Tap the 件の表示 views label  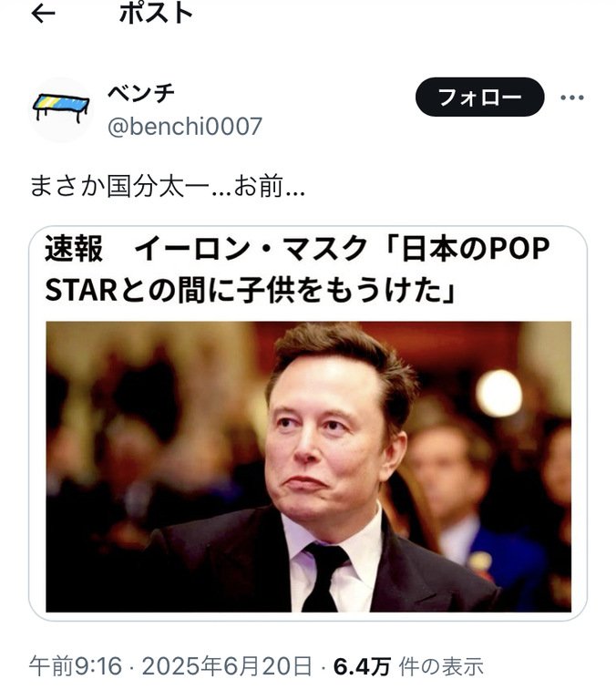[440, 667]
